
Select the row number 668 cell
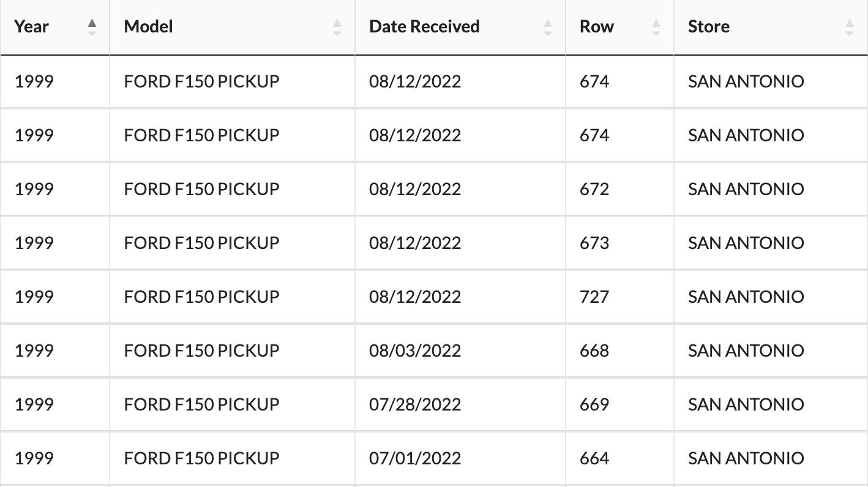(594, 351)
